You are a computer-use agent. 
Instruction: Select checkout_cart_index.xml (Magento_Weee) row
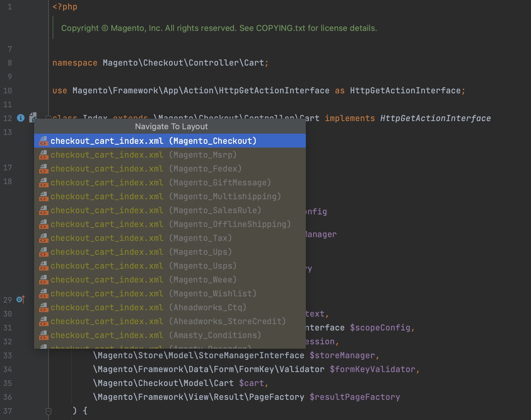pyautogui.click(x=170, y=279)
